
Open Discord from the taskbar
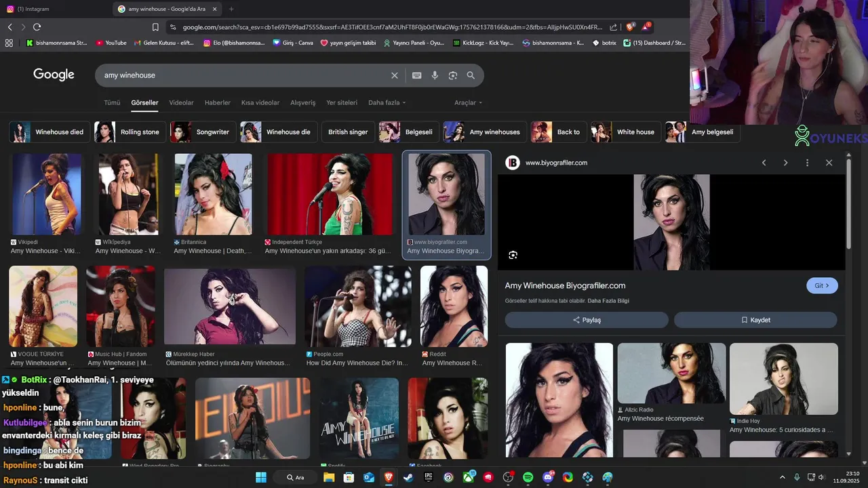[548, 477]
